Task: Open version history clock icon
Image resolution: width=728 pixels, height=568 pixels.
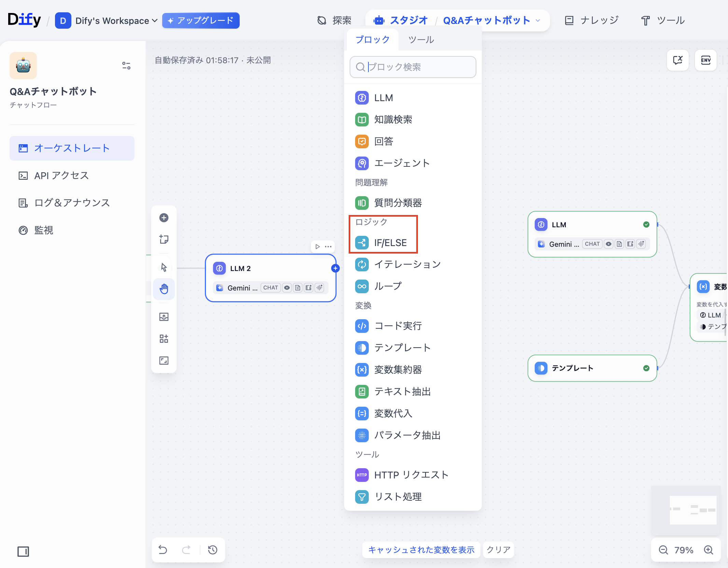Action: click(x=213, y=550)
